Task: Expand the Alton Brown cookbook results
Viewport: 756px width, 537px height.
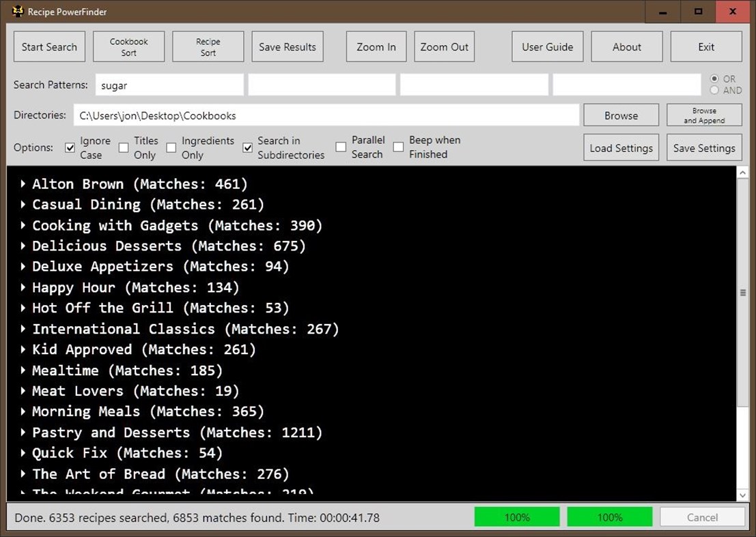Action: click(x=23, y=184)
